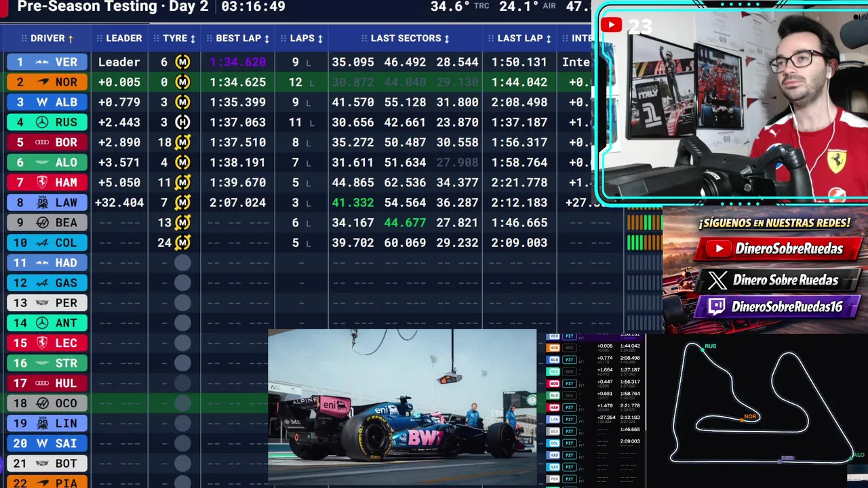Click LAW's gap +32.404
868x488 pixels.
119,203
